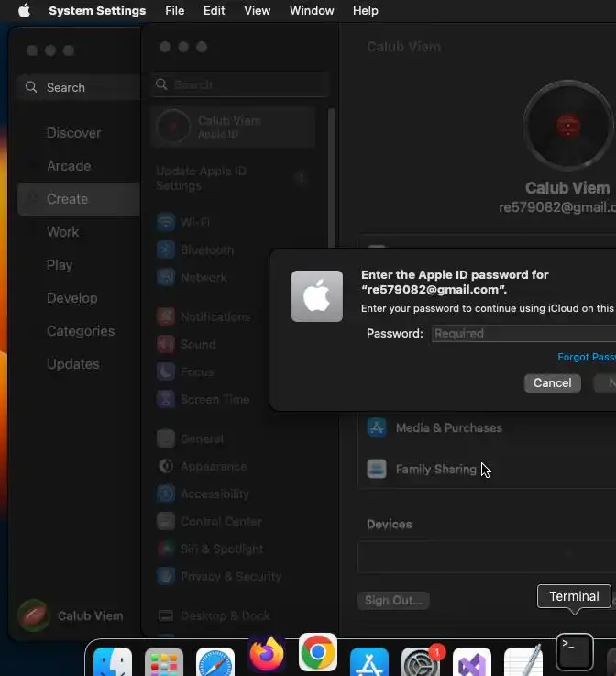Open Finder from the Dock

(113, 661)
